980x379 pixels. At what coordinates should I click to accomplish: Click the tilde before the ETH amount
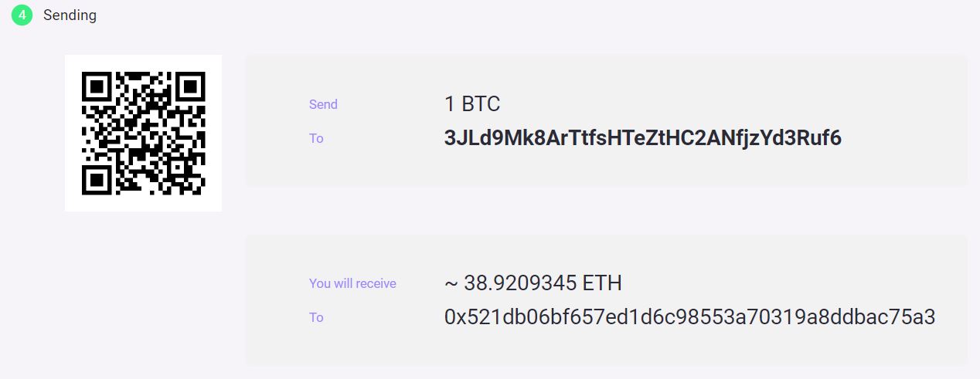point(451,284)
